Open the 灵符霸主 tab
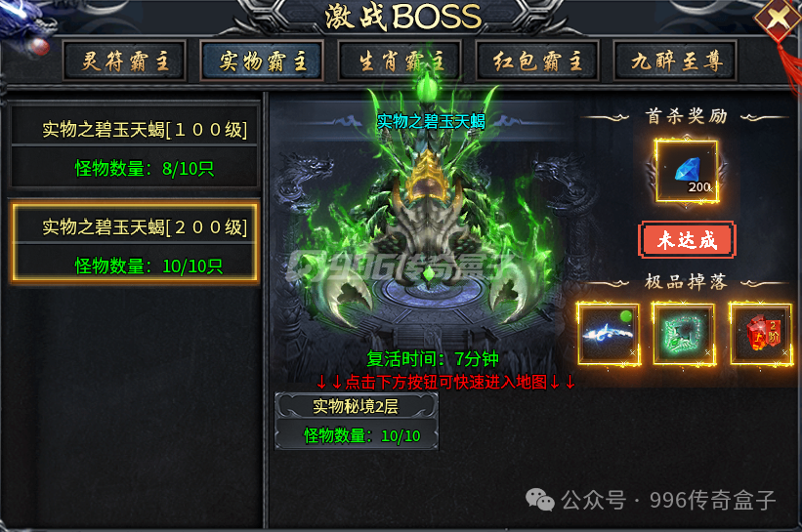The width and height of the screenshot is (802, 532). [x=124, y=61]
